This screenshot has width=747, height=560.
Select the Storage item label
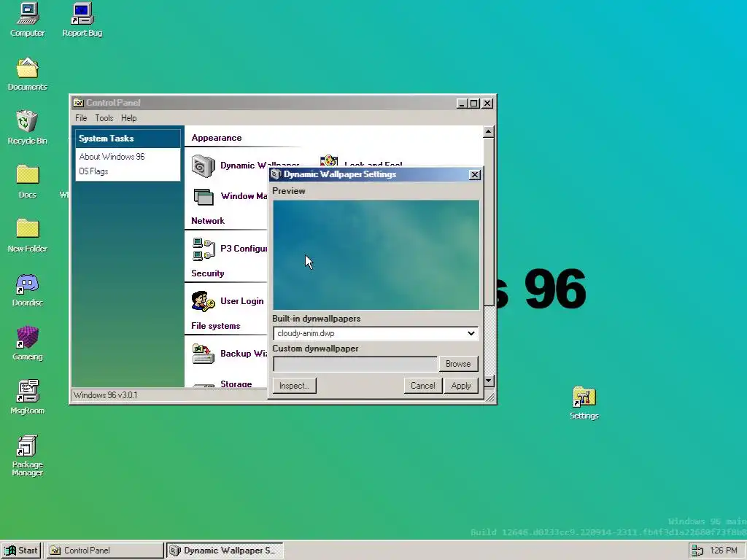pyautogui.click(x=236, y=384)
